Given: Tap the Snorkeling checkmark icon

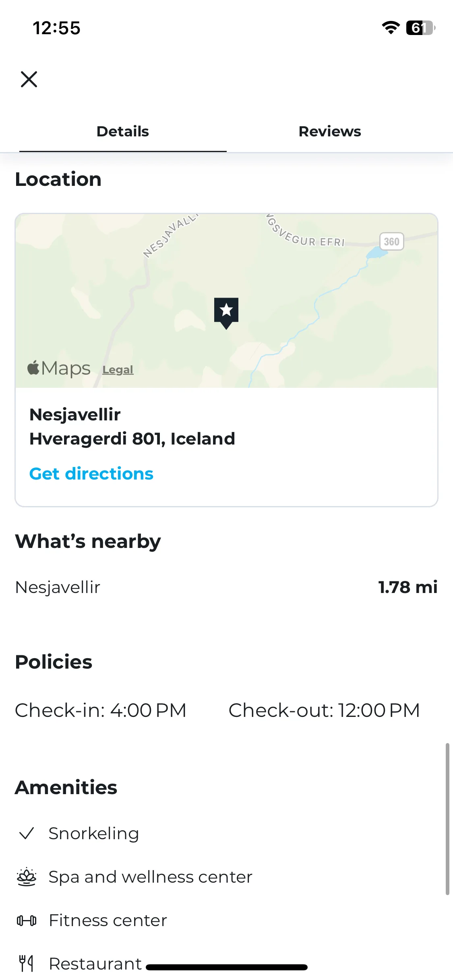Looking at the screenshot, I should [x=27, y=833].
